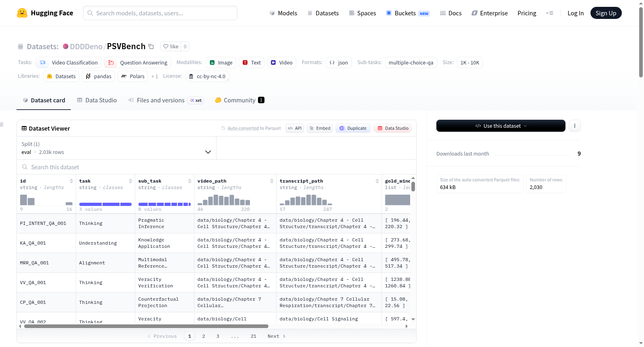Click the transcript_path lengths histogram
The height and width of the screenshot is (347, 644).
coord(306,200)
